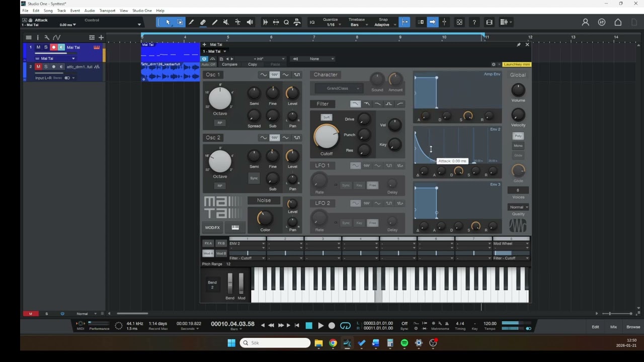This screenshot has width=644, height=362.
Task: Open Spotify from the taskbar
Action: (405, 343)
